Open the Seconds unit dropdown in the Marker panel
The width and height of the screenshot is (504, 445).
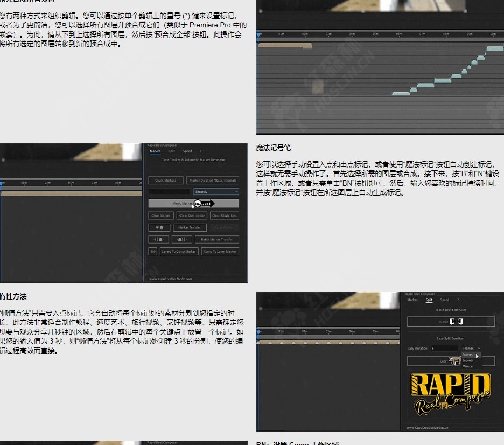(x=216, y=192)
